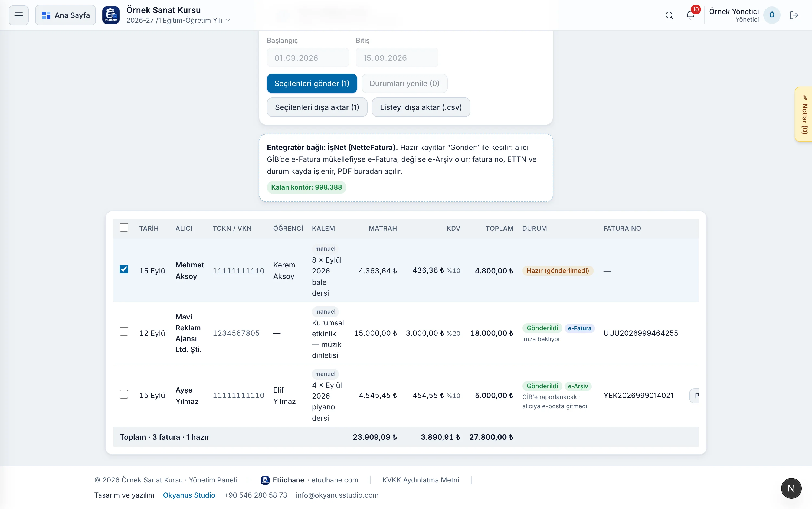Click student name Kerem Aksoy
This screenshot has height=509, width=812.
coord(284,271)
